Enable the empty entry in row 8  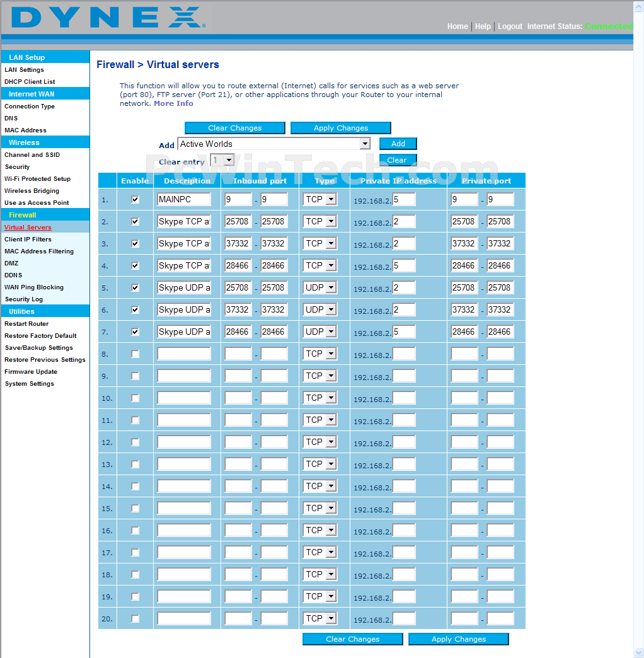(x=135, y=354)
